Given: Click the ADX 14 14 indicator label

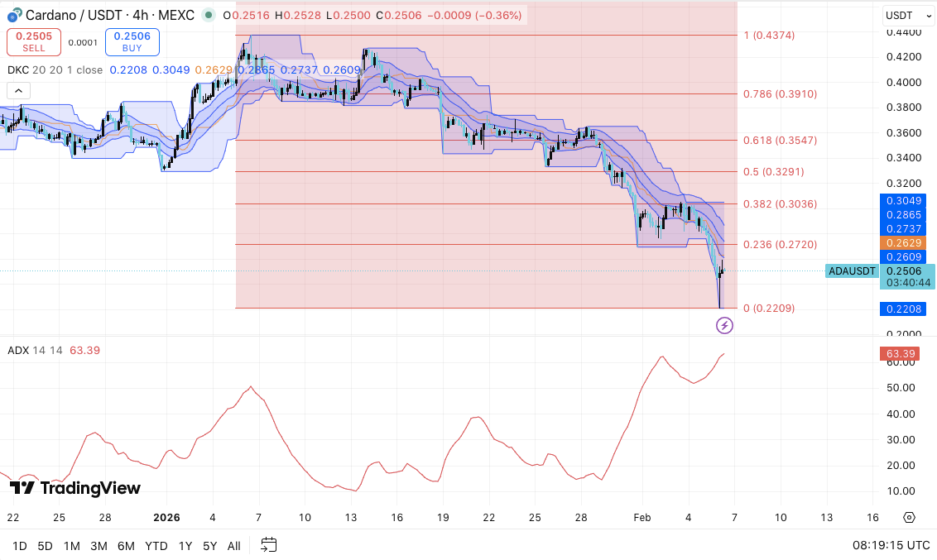Looking at the screenshot, I should click(35, 351).
